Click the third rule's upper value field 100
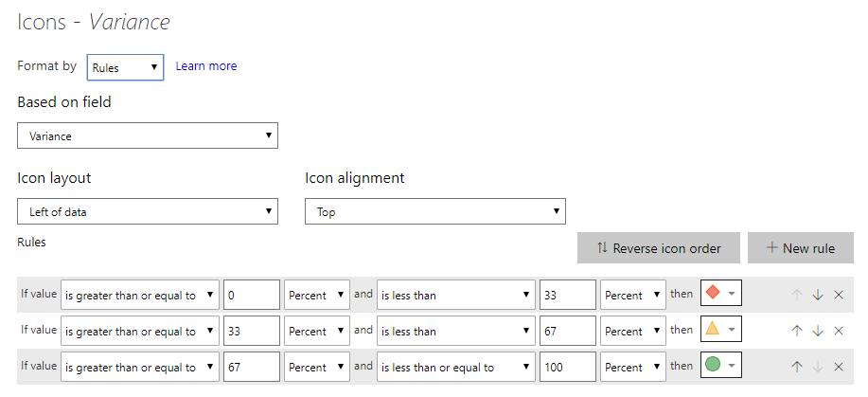This screenshot has width=868, height=397. click(x=568, y=367)
